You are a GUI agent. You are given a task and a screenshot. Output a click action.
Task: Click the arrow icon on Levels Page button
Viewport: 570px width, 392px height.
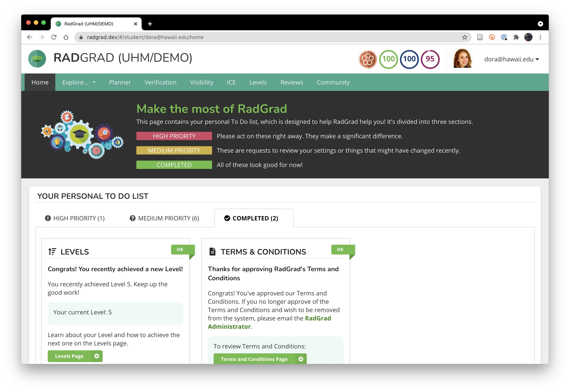(x=97, y=356)
